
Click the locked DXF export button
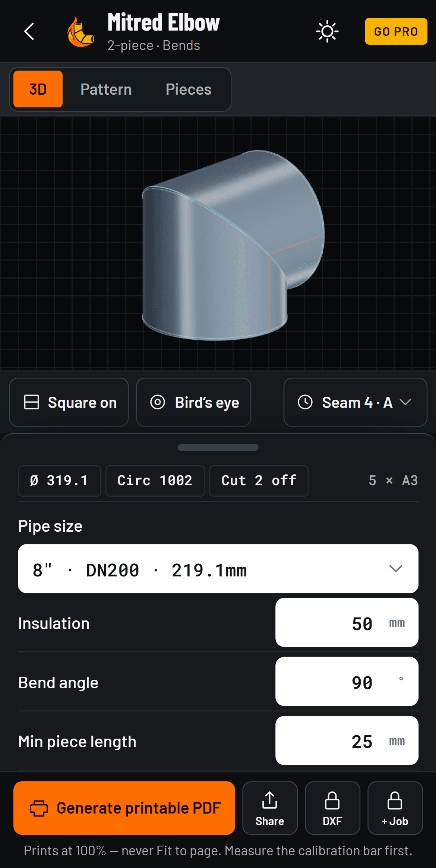click(x=332, y=808)
